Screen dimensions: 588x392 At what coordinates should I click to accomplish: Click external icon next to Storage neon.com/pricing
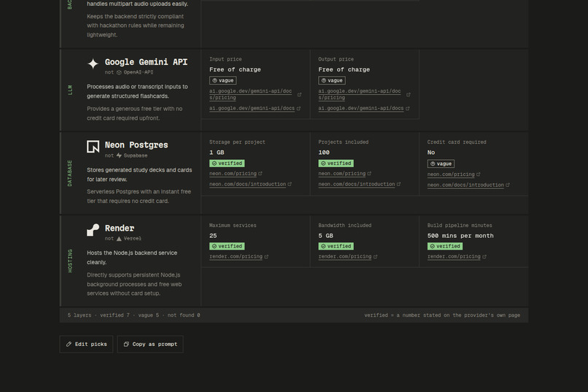point(260,173)
